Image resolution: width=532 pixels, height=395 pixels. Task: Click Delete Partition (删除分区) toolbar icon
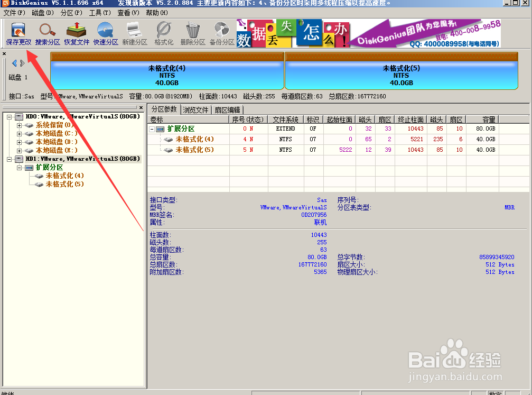193,34
